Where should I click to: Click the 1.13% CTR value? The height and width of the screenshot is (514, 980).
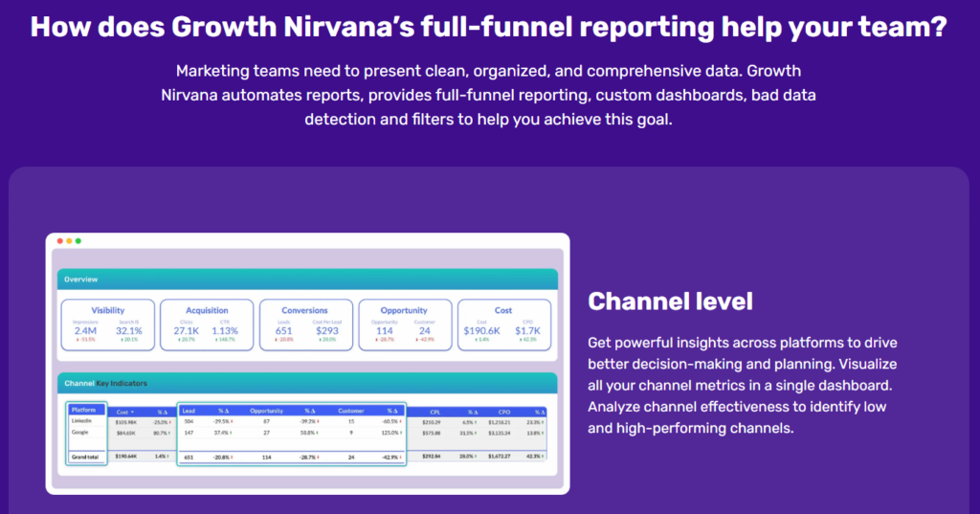tap(225, 331)
